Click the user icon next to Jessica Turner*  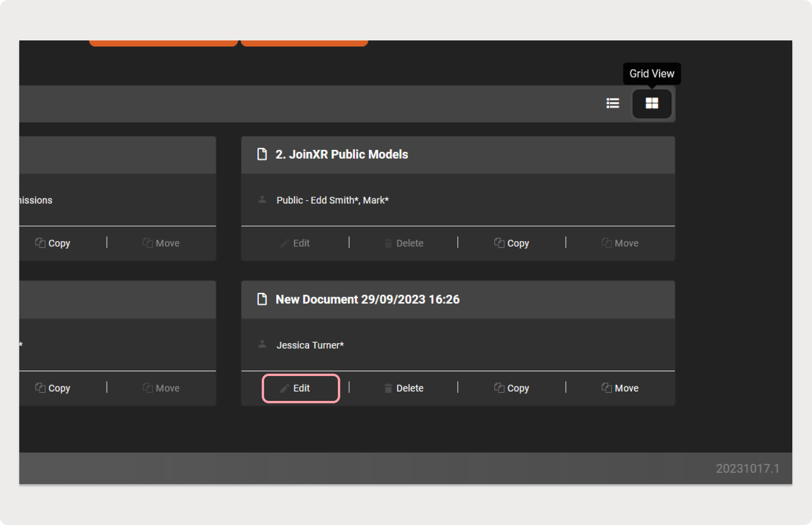(262, 345)
